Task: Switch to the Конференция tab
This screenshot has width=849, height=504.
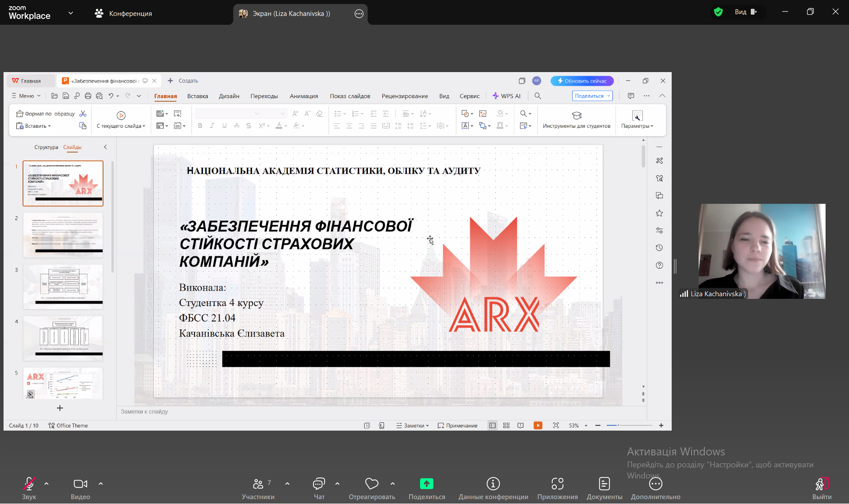Action: 123,14
